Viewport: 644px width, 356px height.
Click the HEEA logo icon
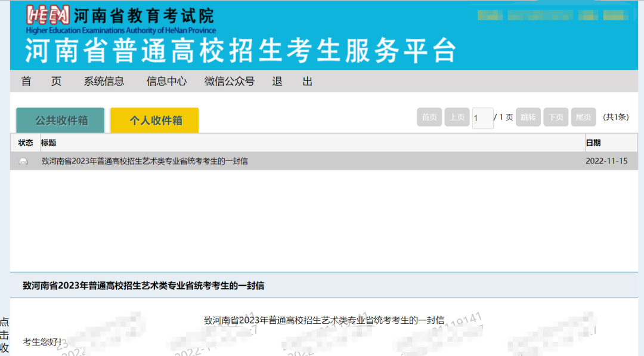47,16
